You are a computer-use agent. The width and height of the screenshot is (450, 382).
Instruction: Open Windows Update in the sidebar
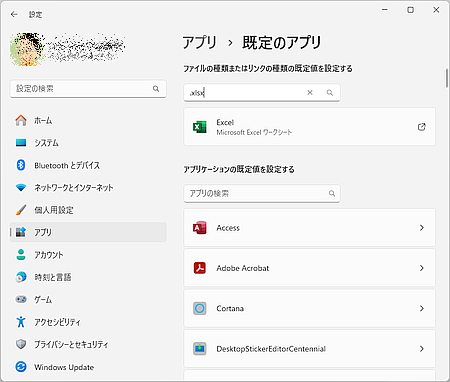88,367
